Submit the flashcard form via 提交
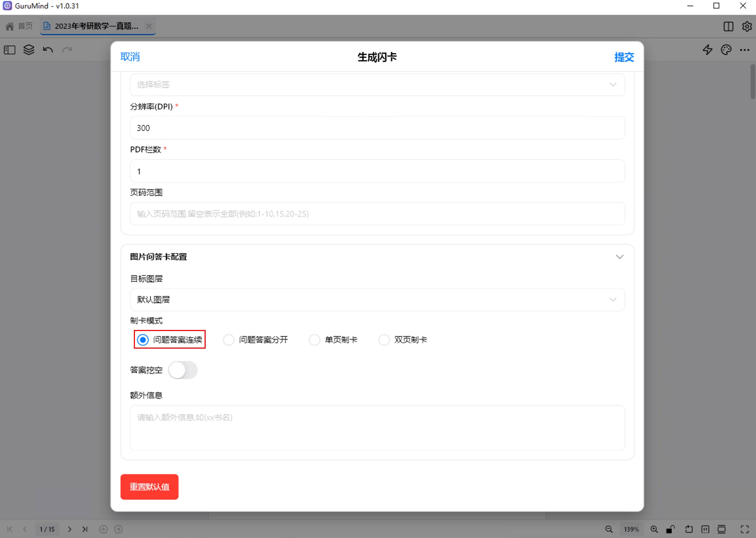This screenshot has height=538, width=756. click(x=624, y=57)
